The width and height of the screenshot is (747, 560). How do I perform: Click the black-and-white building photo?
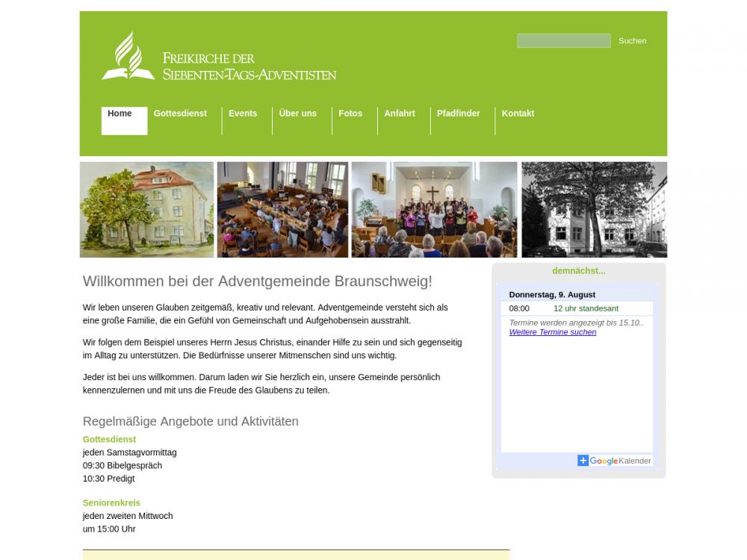(x=594, y=210)
